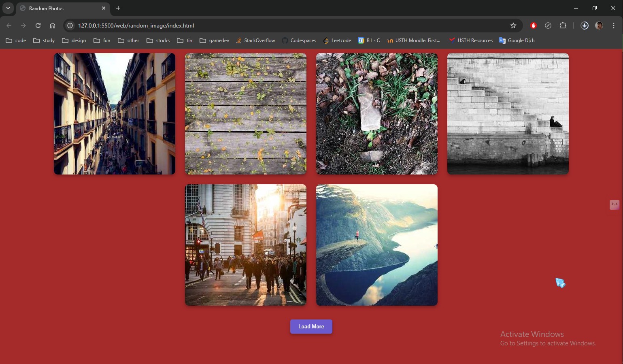Viewport: 623px width, 364px height.
Task: Expand the 'gamedev' bookmarks folder
Action: 214,40
